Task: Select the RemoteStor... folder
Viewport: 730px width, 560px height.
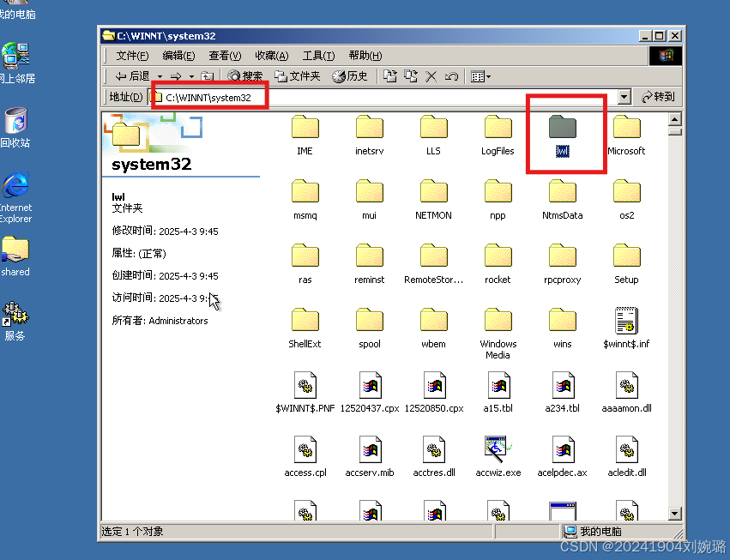Action: click(x=433, y=263)
